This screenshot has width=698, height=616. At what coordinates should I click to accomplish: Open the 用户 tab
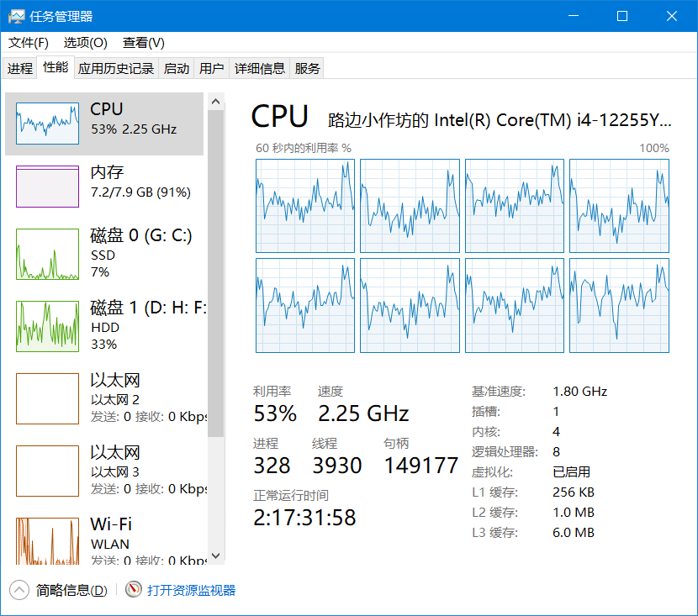(x=211, y=68)
